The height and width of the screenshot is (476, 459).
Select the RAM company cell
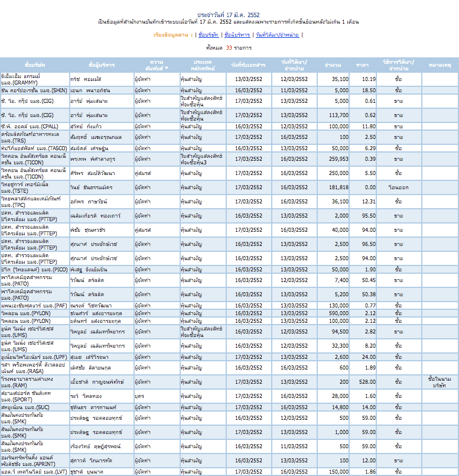click(x=35, y=382)
